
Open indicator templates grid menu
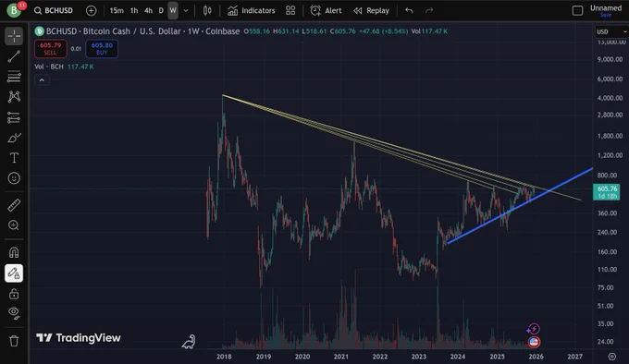click(290, 11)
